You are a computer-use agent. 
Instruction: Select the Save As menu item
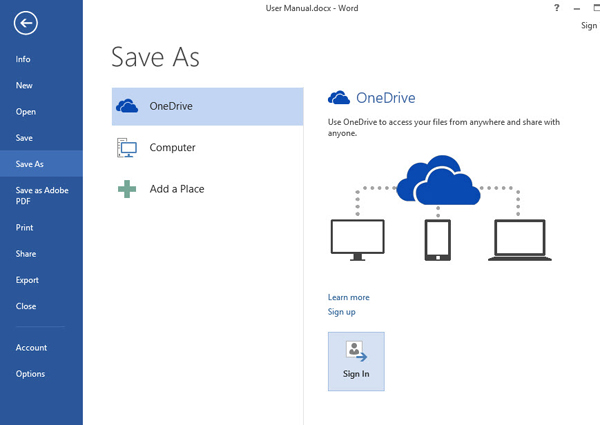[x=41, y=164]
